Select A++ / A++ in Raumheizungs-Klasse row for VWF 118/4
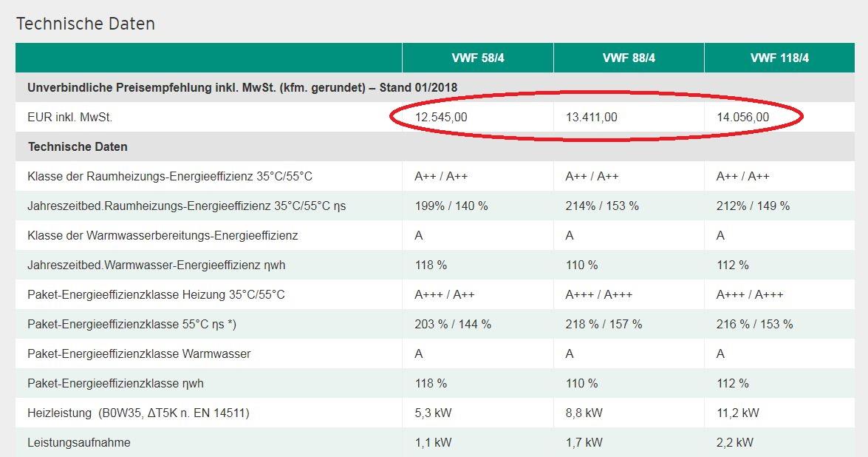Viewport: 868px width, 457px height. [743, 177]
